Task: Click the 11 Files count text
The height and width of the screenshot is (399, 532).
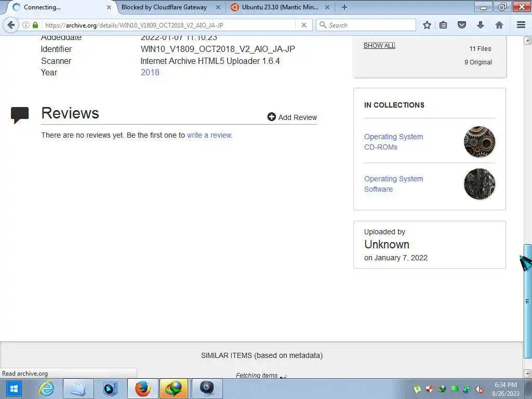Action: [x=480, y=48]
